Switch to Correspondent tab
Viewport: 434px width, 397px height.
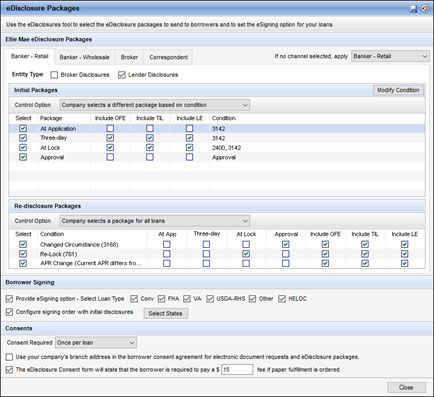pos(168,57)
